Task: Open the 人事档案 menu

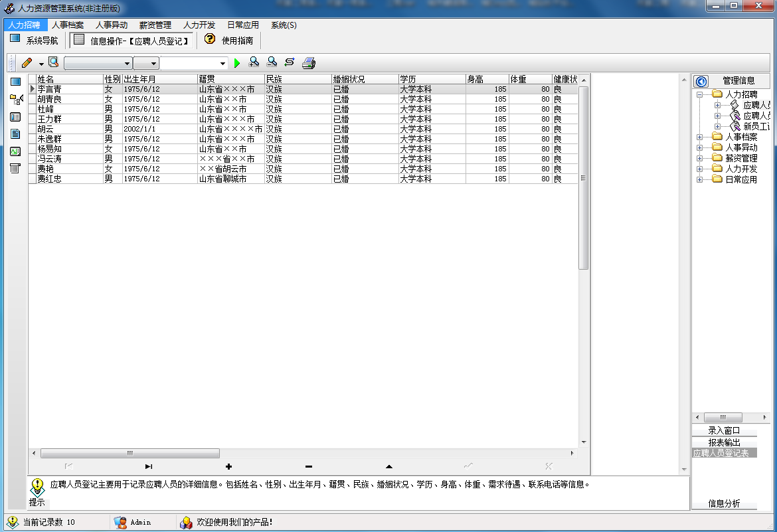Action: click(68, 25)
